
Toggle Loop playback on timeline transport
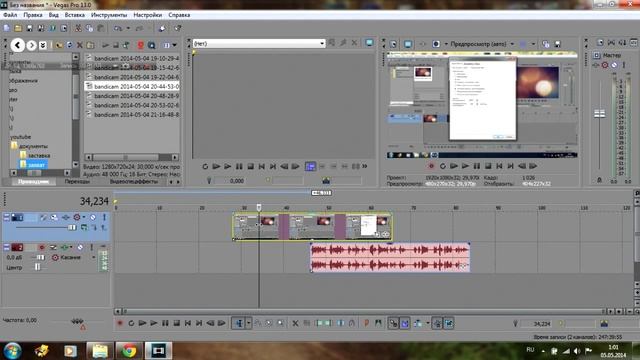(131, 323)
